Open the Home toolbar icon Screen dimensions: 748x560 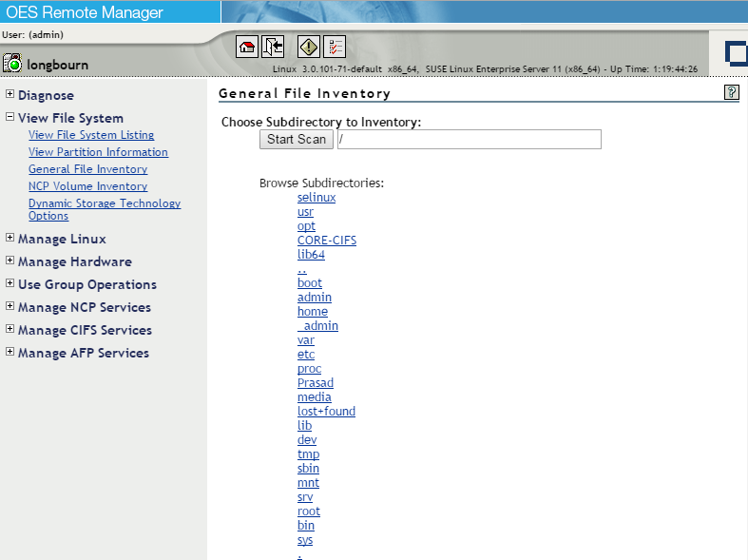pos(246,47)
